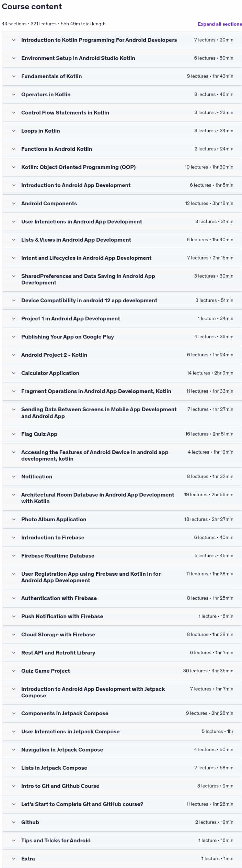Viewport: 242px width, 868px height.
Task: Click the '30 lectures • 4hr 35min' text
Action: 208,671
